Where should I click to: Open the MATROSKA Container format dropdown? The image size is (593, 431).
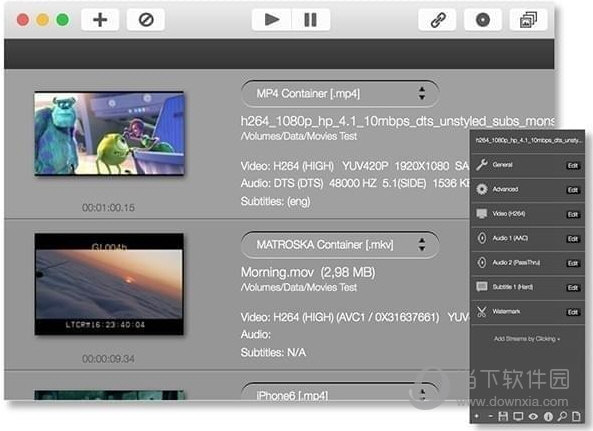(340, 245)
